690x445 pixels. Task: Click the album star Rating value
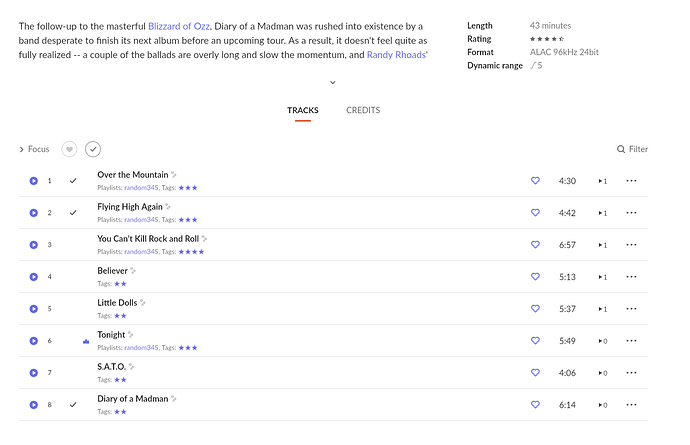(547, 39)
